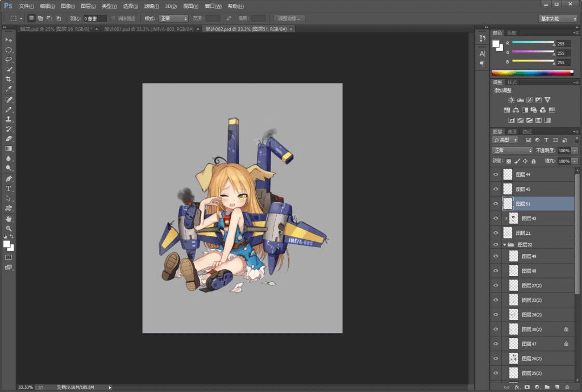
Task: Create a new layer from panel footer
Action: tap(557, 387)
